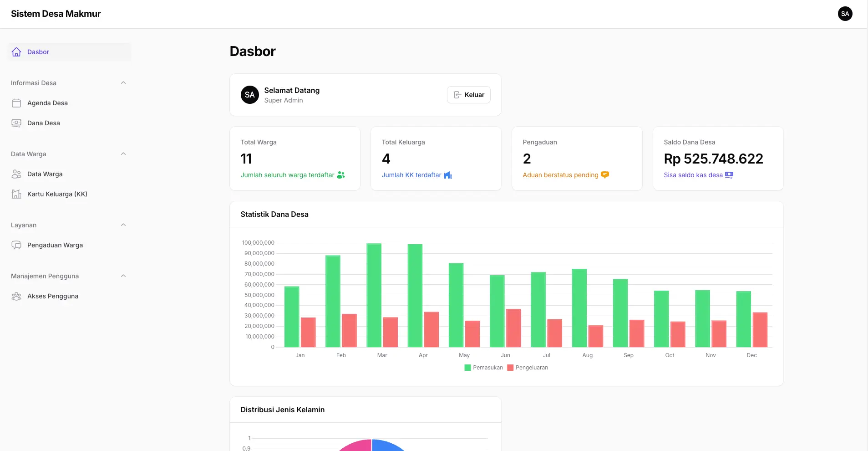The height and width of the screenshot is (451, 868).
Task: Click the Dana Desa money icon
Action: tap(16, 123)
